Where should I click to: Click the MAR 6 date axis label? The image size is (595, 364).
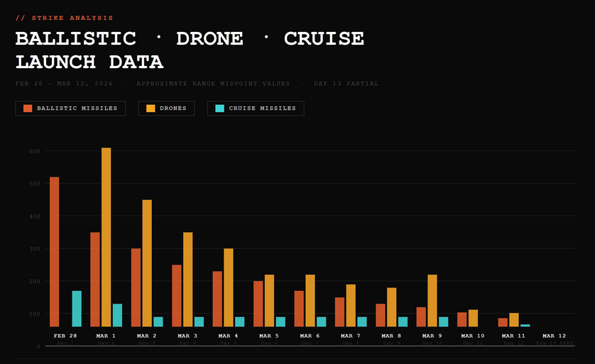[x=310, y=336]
